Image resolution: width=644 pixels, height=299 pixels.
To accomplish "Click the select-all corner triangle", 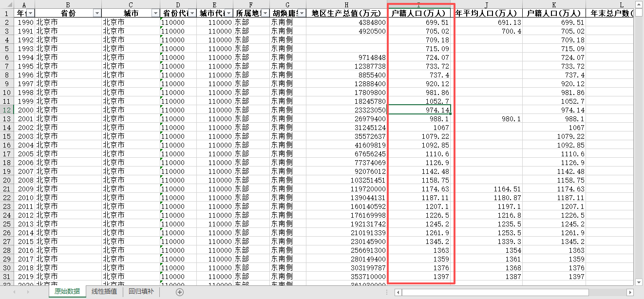I will point(10,5).
